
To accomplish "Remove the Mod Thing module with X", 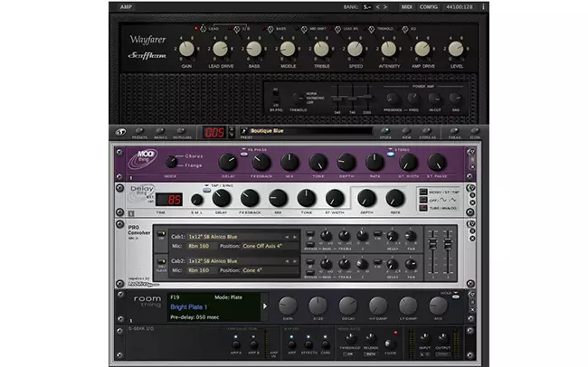I will pyautogui.click(x=472, y=166).
